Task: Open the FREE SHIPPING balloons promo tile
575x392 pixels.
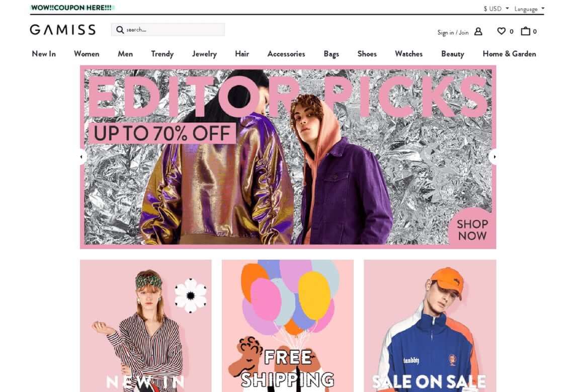Action: point(288,326)
